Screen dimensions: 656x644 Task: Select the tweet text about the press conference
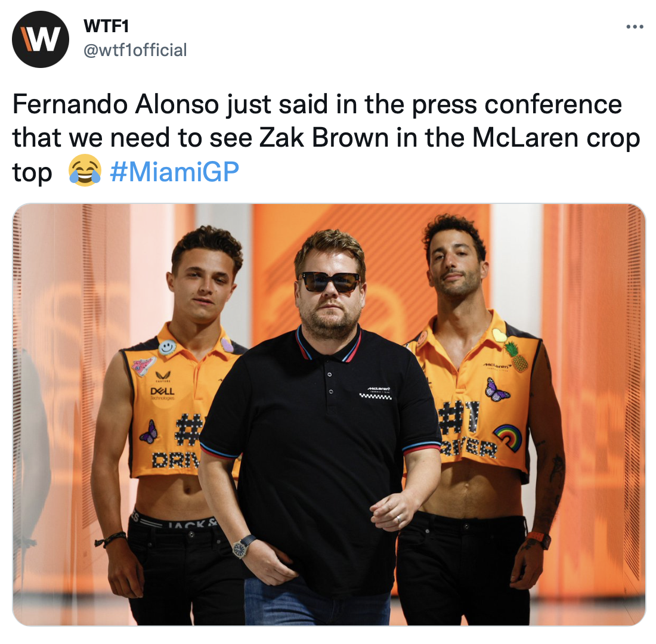tap(326, 138)
